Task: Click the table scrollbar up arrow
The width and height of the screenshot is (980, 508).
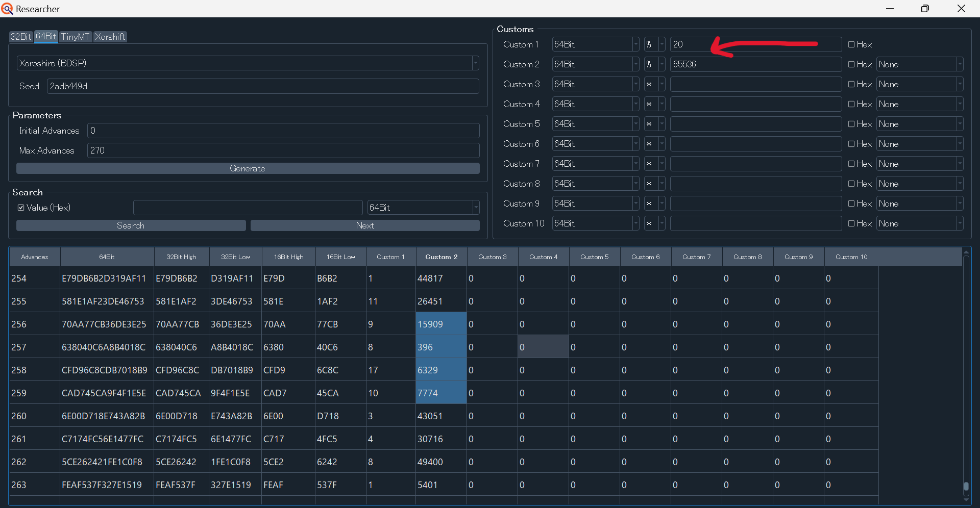Action: pyautogui.click(x=966, y=252)
